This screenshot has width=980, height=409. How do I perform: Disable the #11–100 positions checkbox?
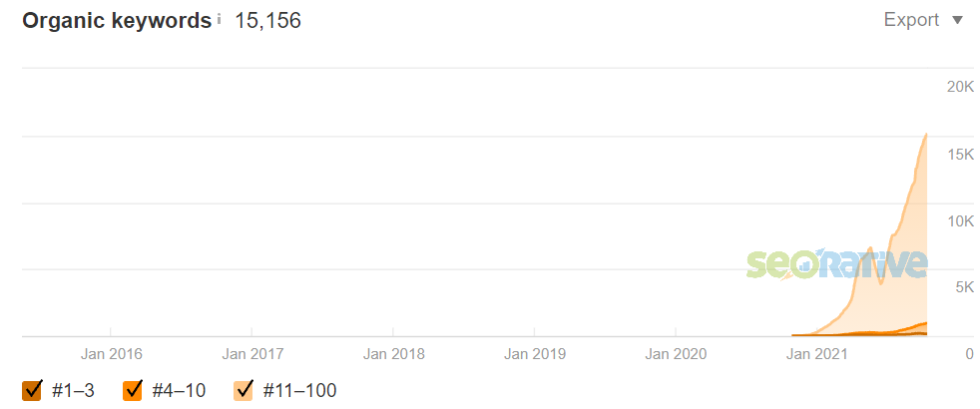(x=244, y=390)
